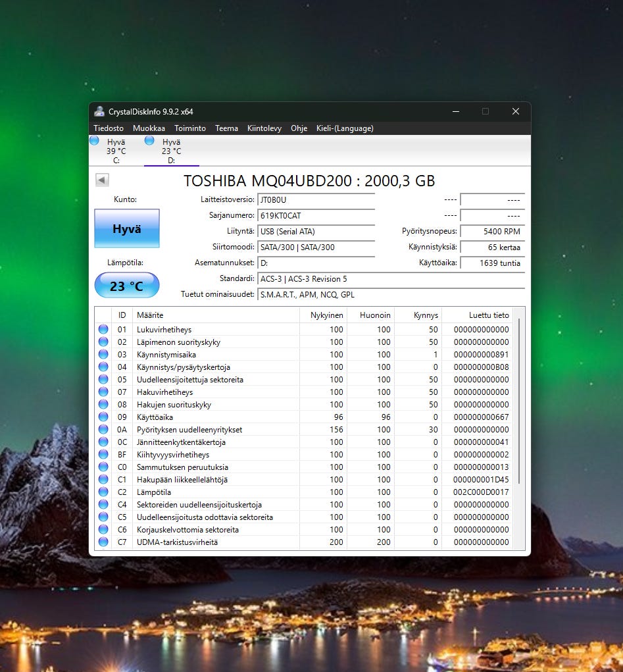
Task: Click the Nykyinen column header
Action: (324, 315)
